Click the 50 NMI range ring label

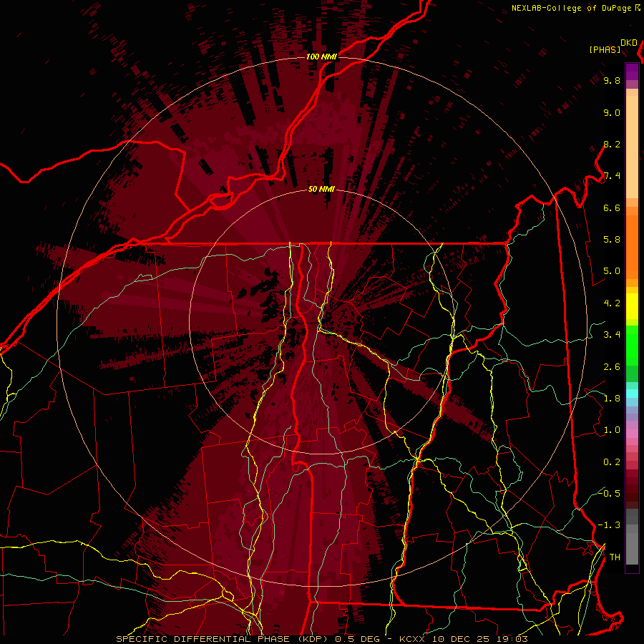click(x=321, y=190)
